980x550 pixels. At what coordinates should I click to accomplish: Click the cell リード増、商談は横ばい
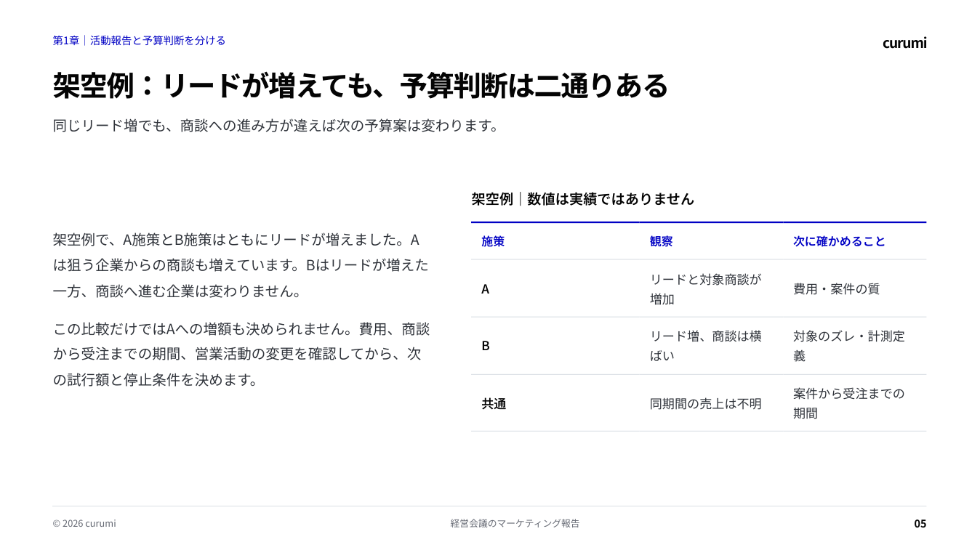(x=705, y=346)
